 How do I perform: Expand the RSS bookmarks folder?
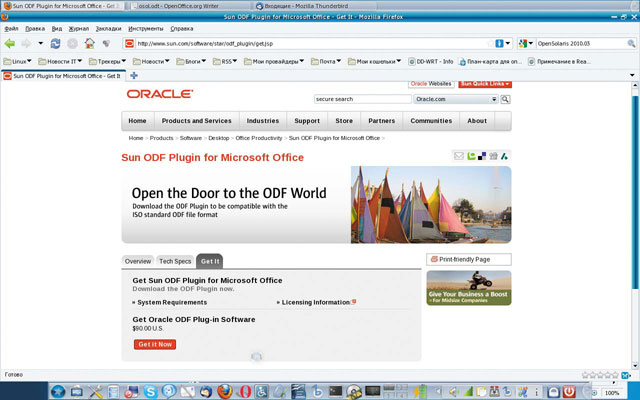click(225, 62)
